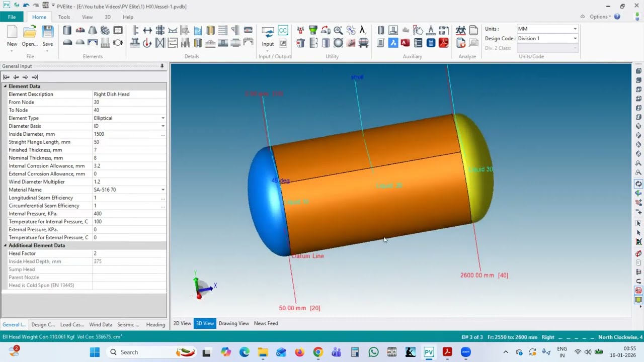644x362 pixels.
Task: Click the Head Factor value 2
Action: (x=129, y=253)
